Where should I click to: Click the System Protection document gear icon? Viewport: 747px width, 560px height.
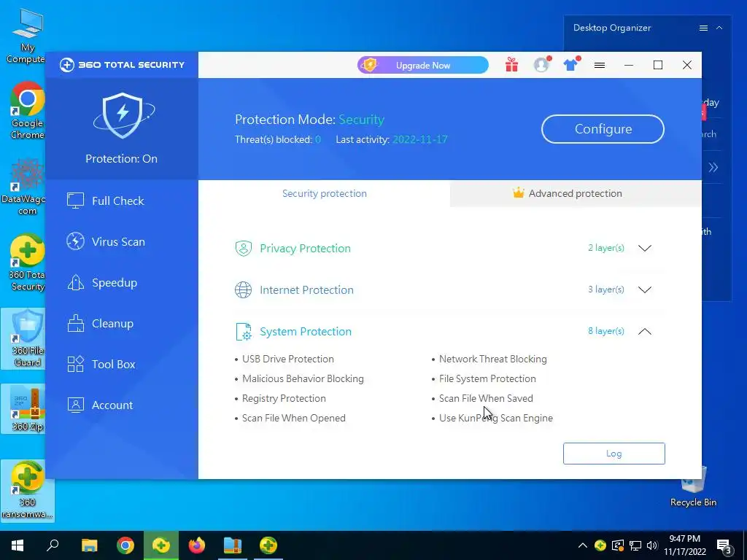coord(244,332)
